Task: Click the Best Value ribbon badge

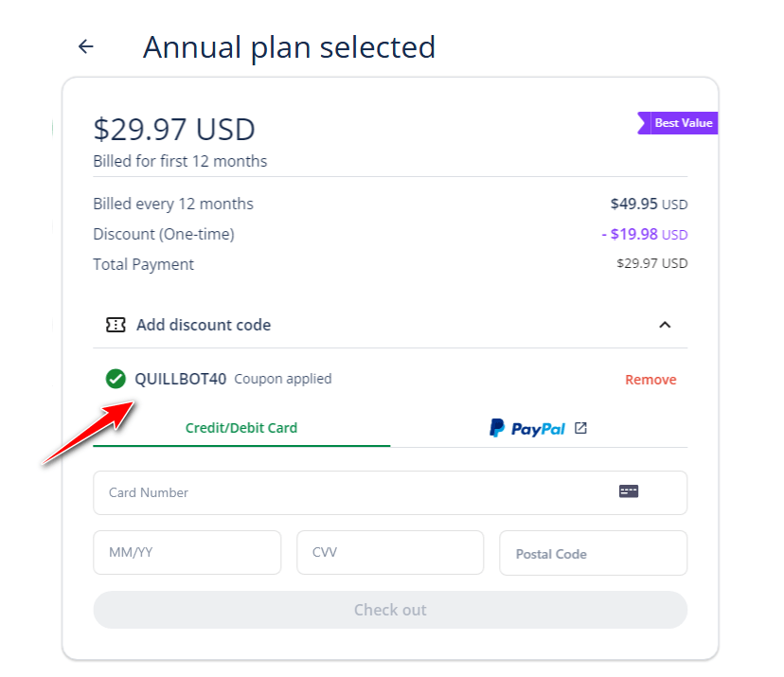Action: pyautogui.click(x=678, y=123)
